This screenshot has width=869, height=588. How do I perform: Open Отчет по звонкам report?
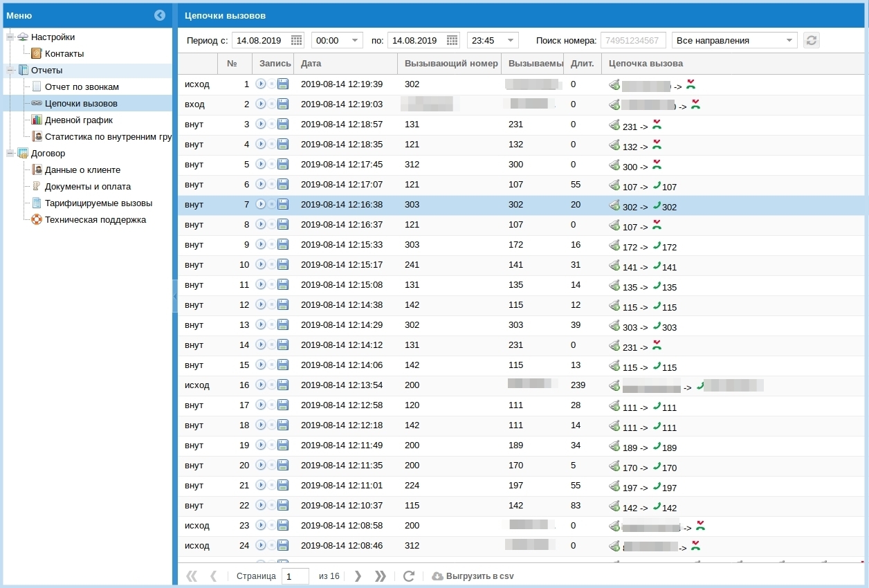click(x=82, y=86)
